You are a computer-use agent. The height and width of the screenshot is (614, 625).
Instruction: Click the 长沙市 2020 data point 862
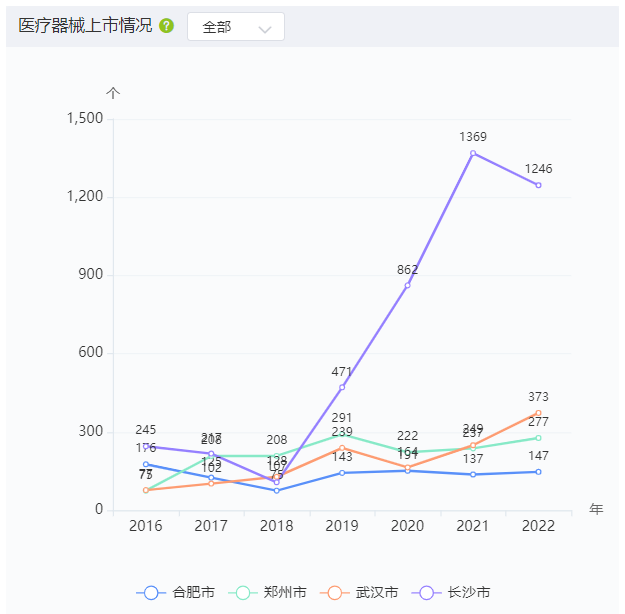click(407, 285)
